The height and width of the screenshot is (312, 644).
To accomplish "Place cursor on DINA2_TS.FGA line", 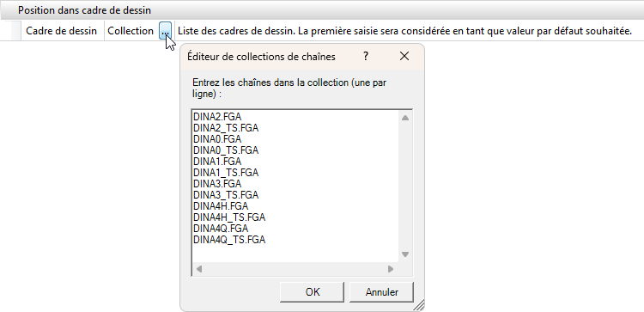I will coord(226,128).
